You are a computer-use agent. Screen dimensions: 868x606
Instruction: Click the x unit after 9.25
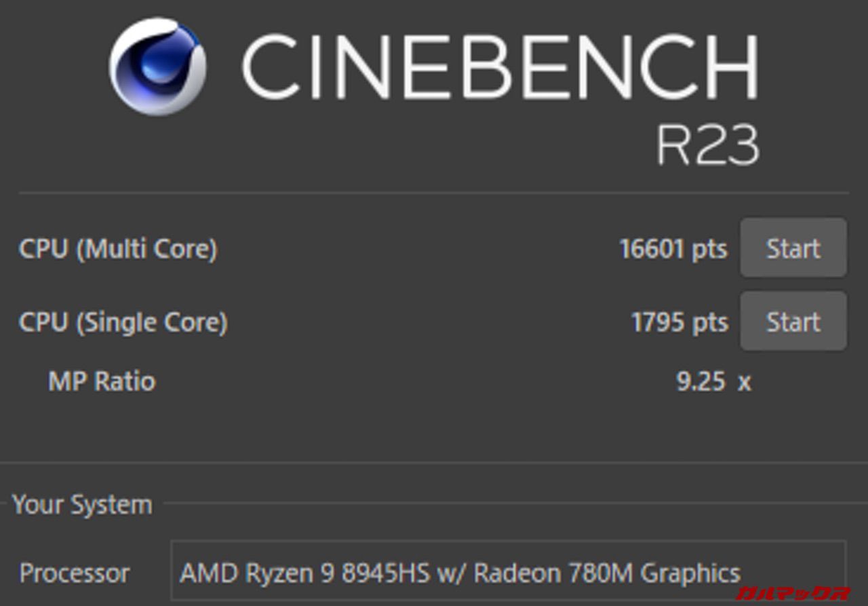(744, 382)
